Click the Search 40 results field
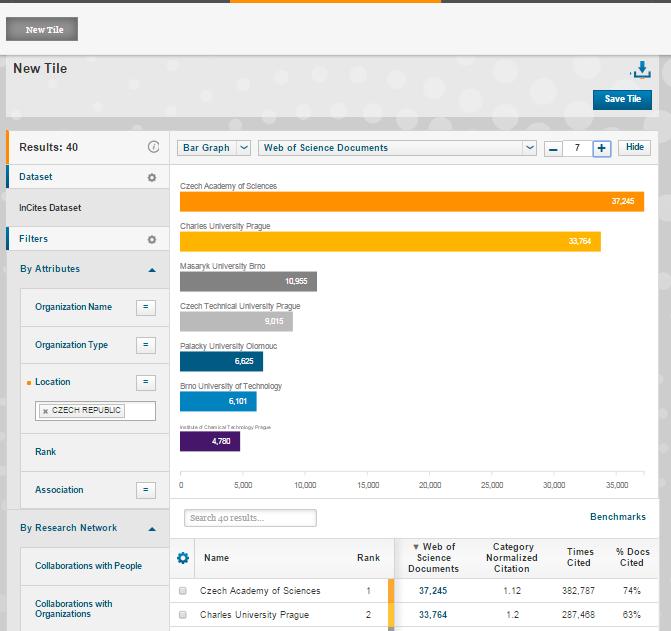Screen dimensions: 671x631 [250, 518]
